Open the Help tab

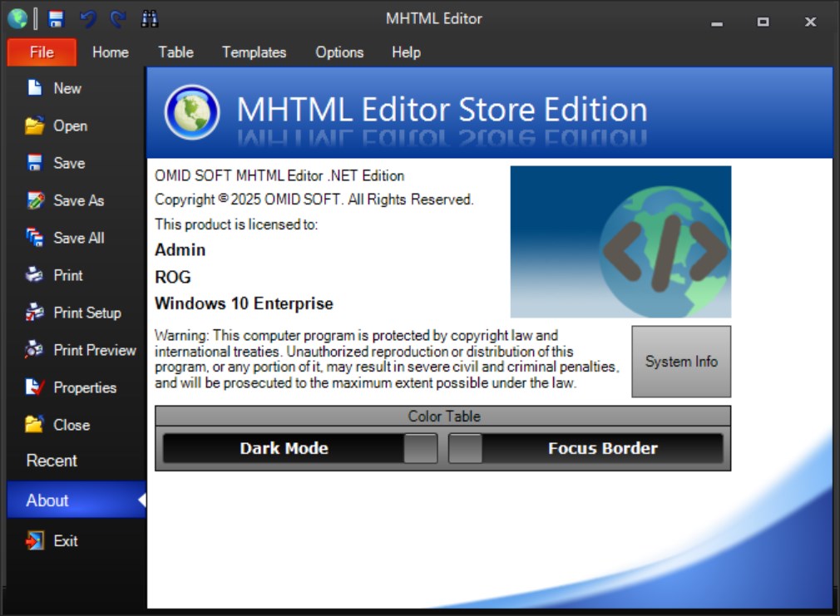pyautogui.click(x=406, y=52)
